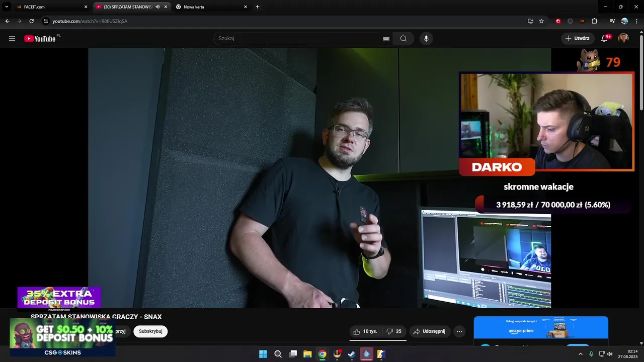
Task: Open Windows taskbar search
Action: coord(278,354)
